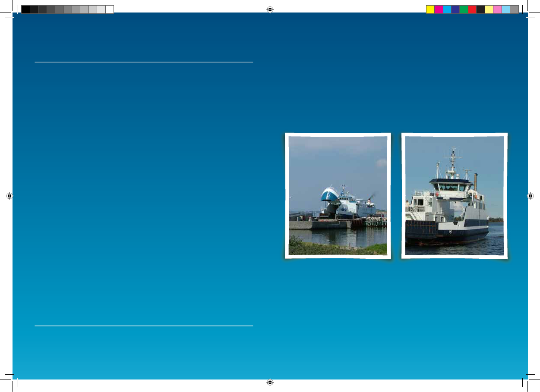Pick the dark blue color swatch
Viewport: 540px width, 392px height.
(x=455, y=9)
